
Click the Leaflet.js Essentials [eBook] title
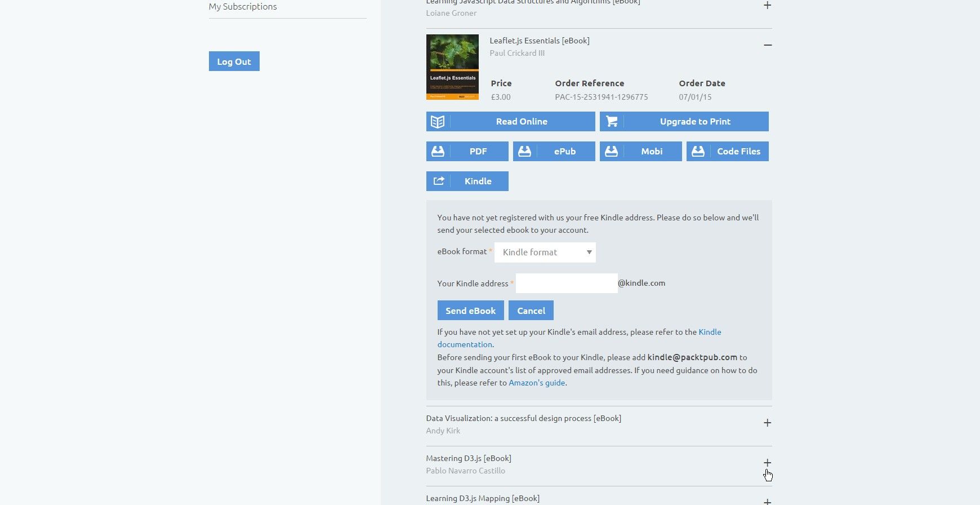540,41
